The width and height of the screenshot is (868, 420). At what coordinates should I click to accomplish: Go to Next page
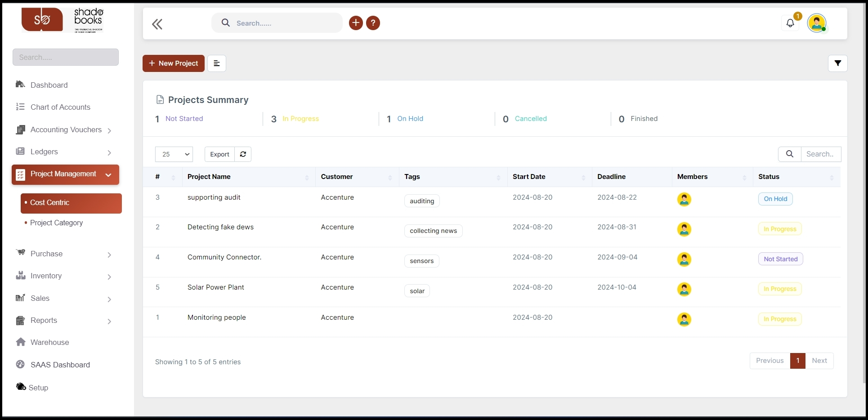click(x=819, y=361)
